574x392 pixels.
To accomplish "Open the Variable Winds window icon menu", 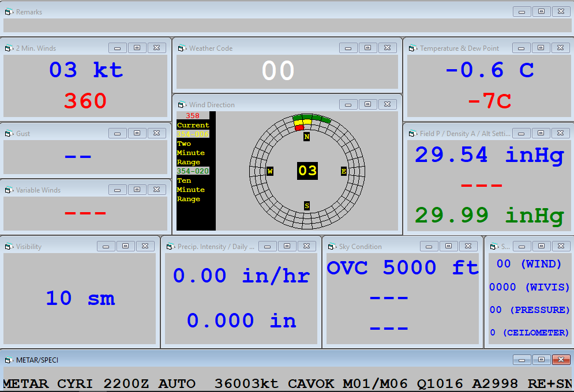I will (9, 190).
